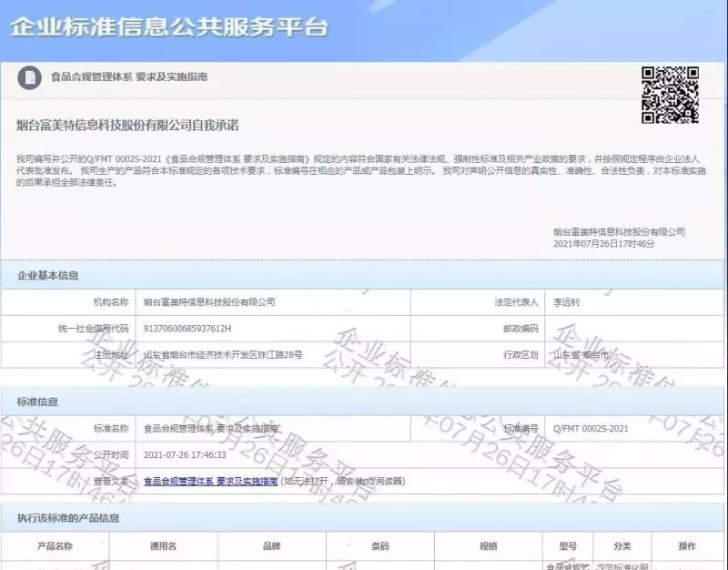This screenshot has height=570, width=728.
Task: Select standard number Q/FMT 0002S-2021 in table
Action: [x=591, y=429]
